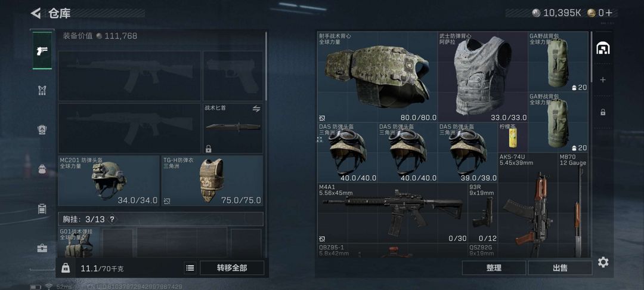Click the locked storage slot icon

pos(602,112)
